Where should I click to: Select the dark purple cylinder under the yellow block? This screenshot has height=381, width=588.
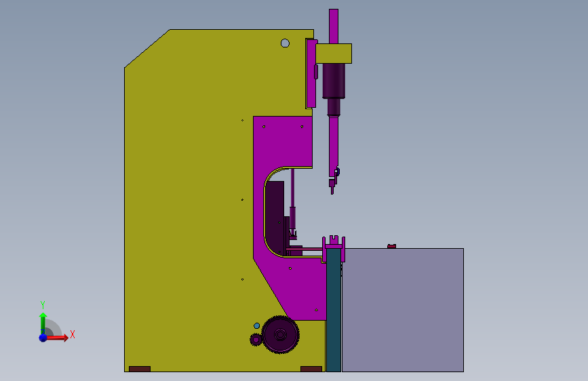pos(334,81)
